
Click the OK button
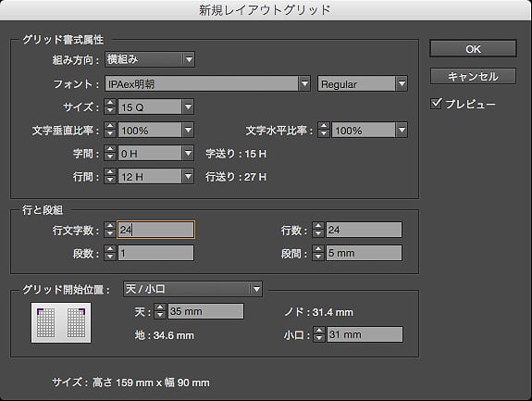[473, 49]
